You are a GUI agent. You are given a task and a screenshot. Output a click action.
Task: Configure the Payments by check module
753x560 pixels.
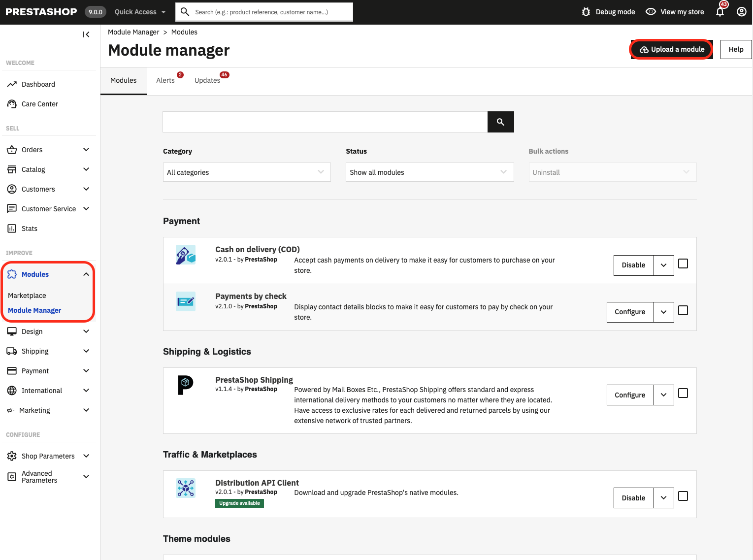[x=630, y=312]
